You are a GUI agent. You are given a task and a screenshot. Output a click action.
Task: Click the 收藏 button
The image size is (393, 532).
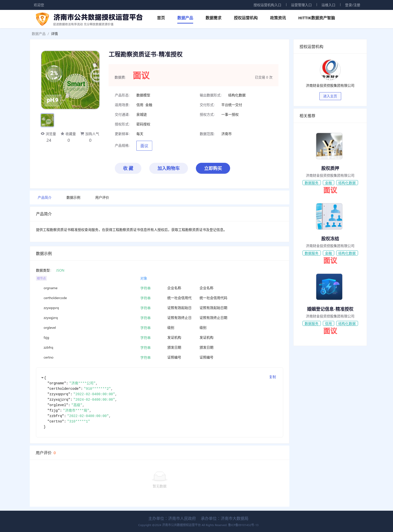tap(128, 168)
